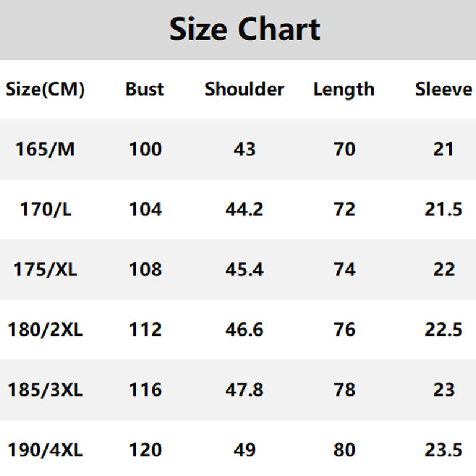476x476 pixels.
Task: Click the length value 80
Action: coord(345,450)
